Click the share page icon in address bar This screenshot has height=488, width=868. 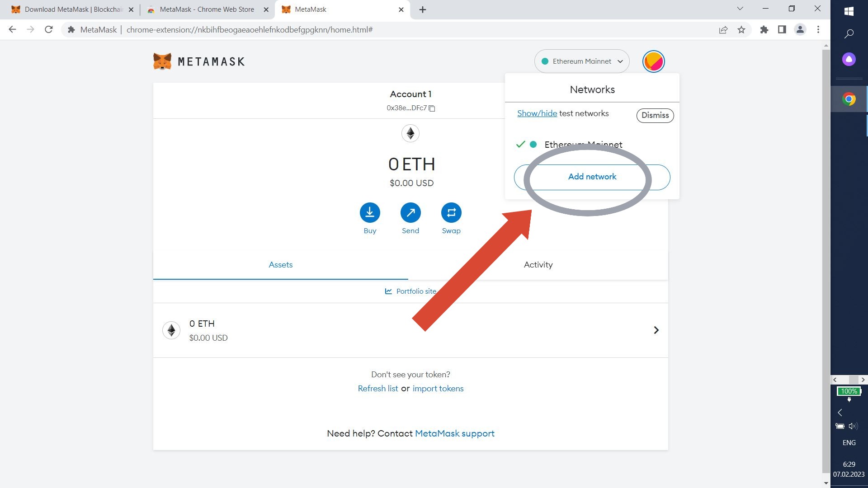723,30
